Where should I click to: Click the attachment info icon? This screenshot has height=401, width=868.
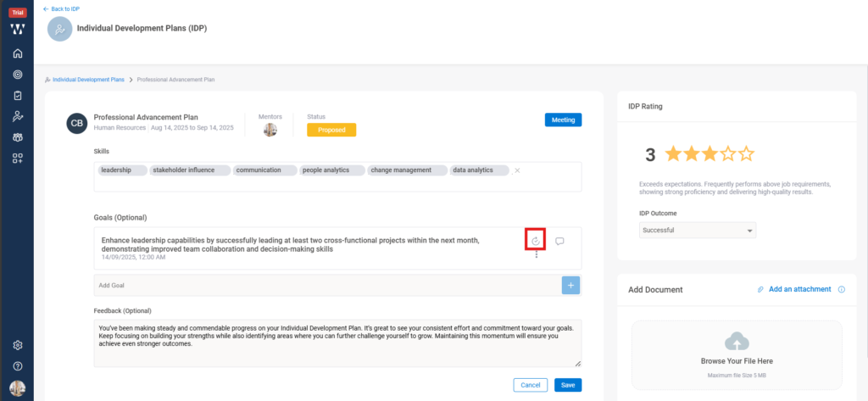pos(842,289)
